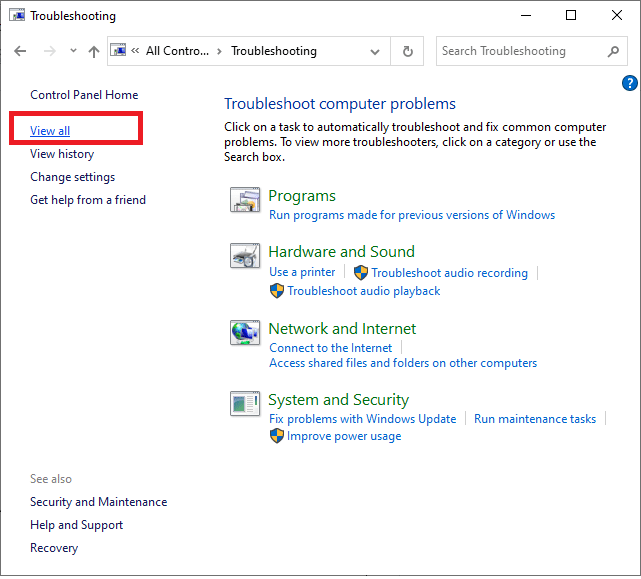641x579 pixels.
Task: Click the back navigation arrow
Action: pyautogui.click(x=21, y=51)
